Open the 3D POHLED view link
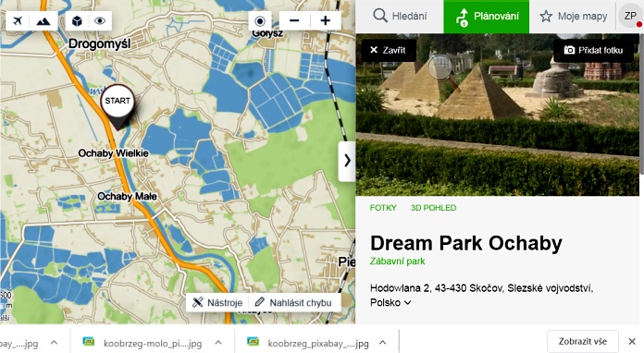 point(434,208)
